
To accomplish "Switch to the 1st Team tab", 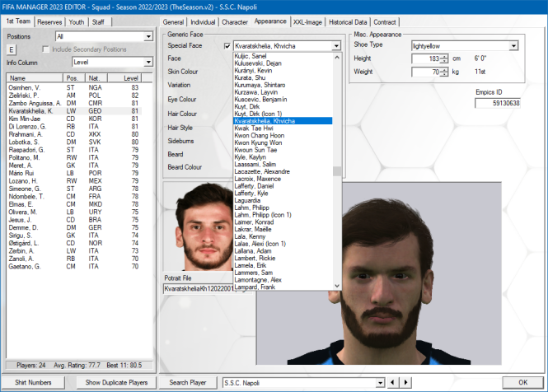I will pos(18,21).
